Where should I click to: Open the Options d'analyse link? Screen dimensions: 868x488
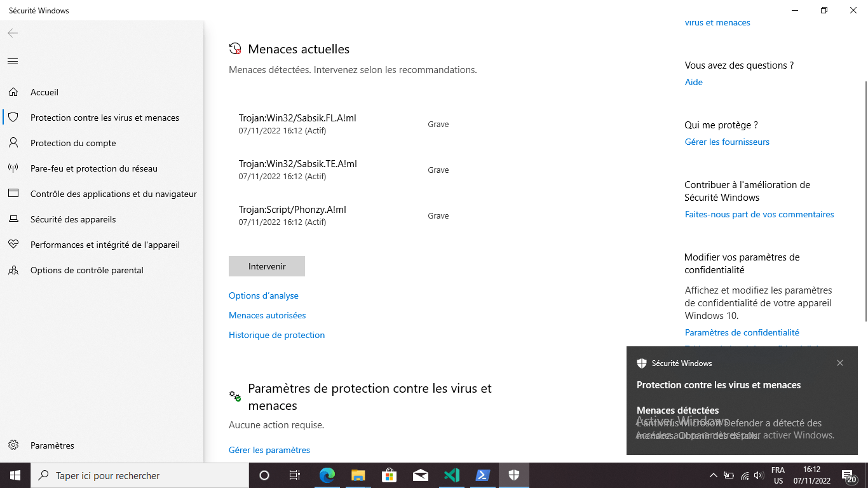point(264,295)
